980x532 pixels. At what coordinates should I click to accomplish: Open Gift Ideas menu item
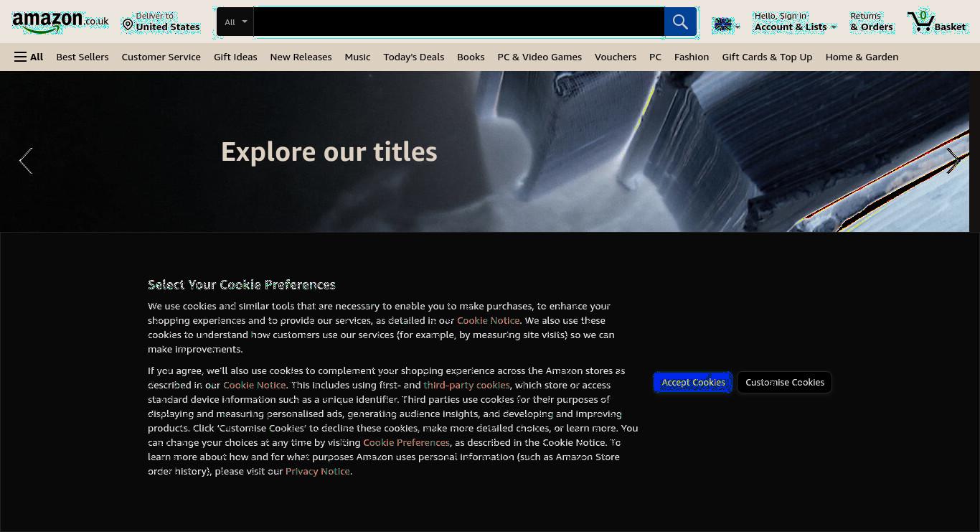(235, 57)
